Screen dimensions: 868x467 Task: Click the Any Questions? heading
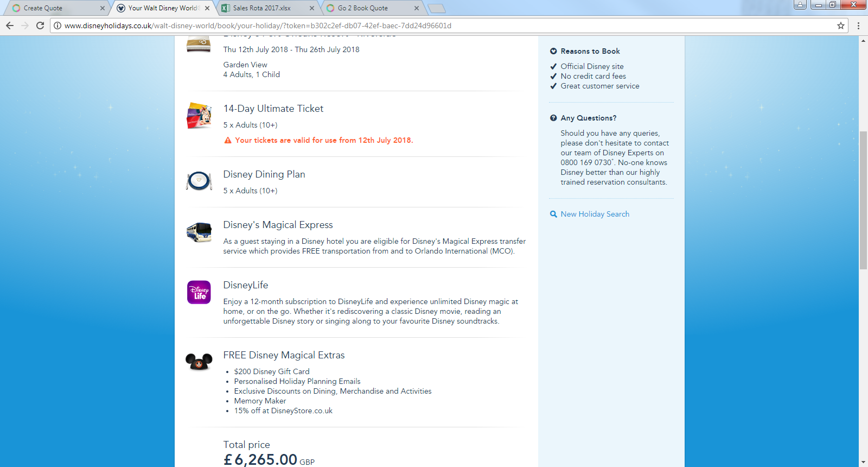click(589, 118)
